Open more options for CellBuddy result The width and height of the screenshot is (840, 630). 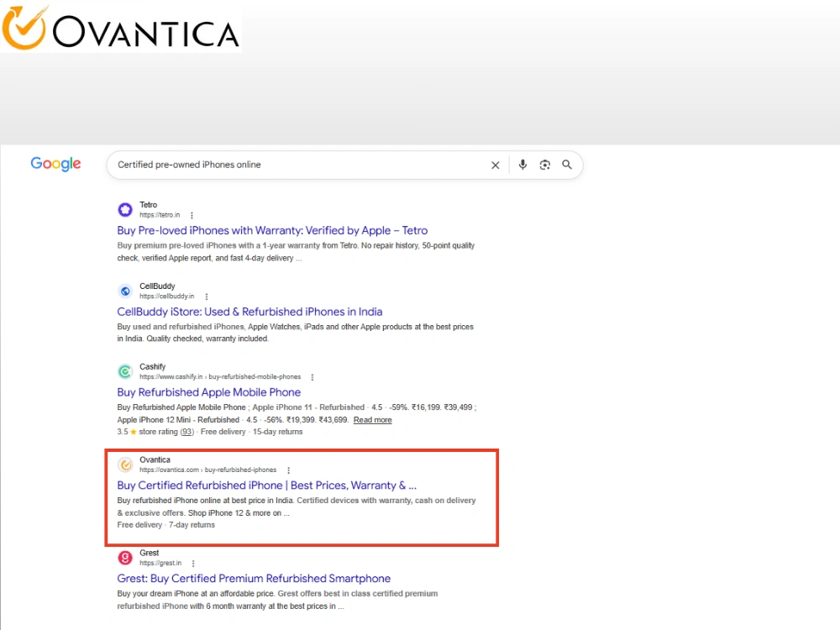[x=207, y=297]
